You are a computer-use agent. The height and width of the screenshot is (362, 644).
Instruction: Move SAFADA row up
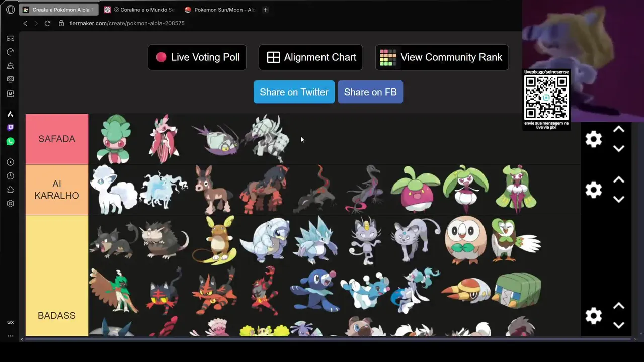pyautogui.click(x=619, y=129)
